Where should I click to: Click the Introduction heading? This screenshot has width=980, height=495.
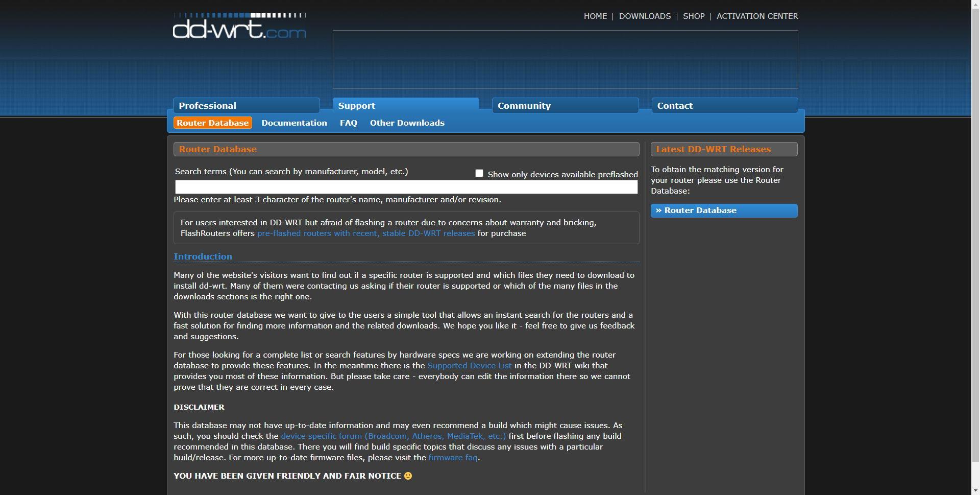[203, 256]
